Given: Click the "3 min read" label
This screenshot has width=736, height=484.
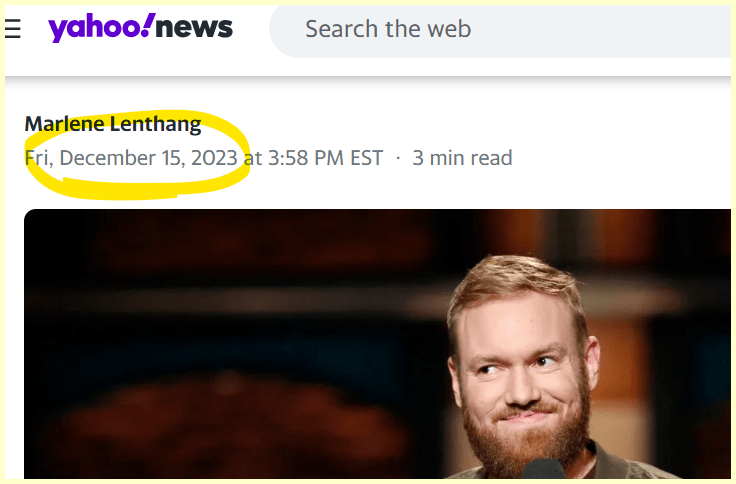Looking at the screenshot, I should 462,158.
